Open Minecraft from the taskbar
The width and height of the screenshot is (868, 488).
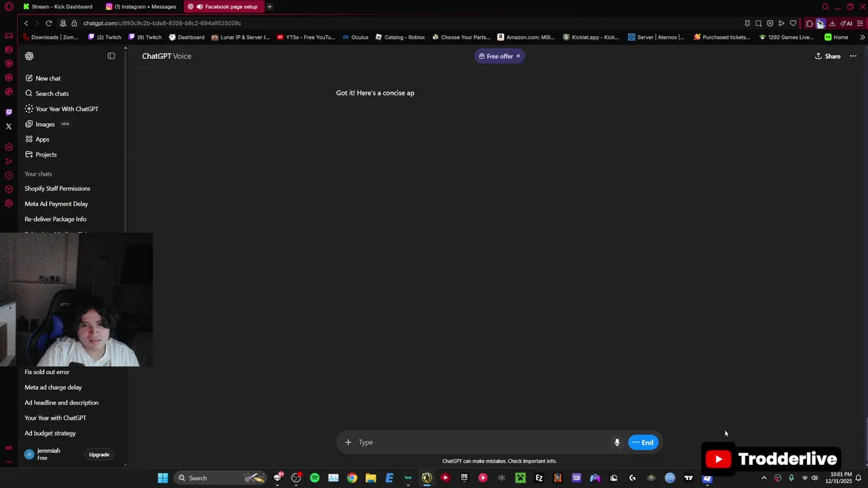[x=520, y=478]
